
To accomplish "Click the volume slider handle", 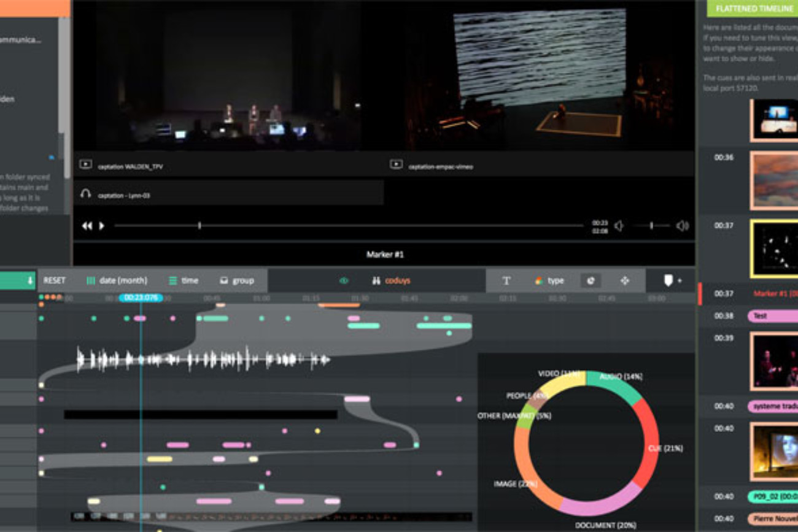I will pos(651,226).
